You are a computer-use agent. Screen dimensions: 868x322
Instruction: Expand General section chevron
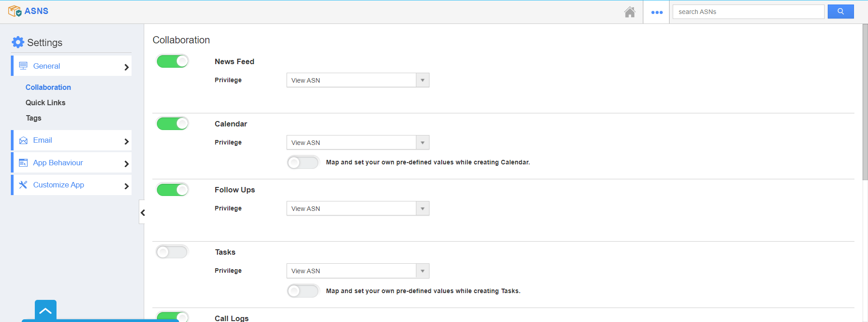(x=127, y=67)
